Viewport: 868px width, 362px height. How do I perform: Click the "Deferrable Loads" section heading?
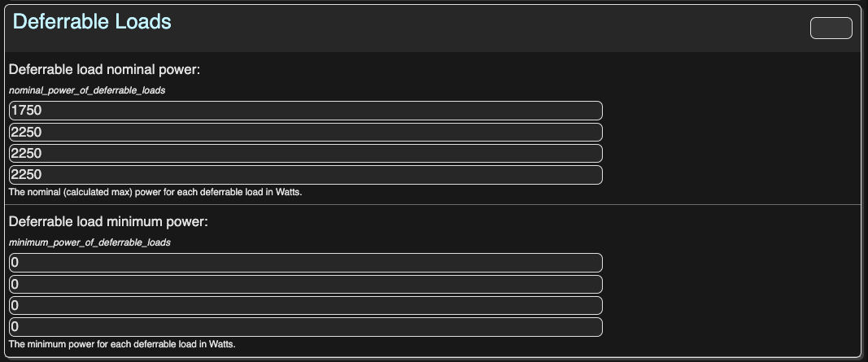tap(92, 22)
